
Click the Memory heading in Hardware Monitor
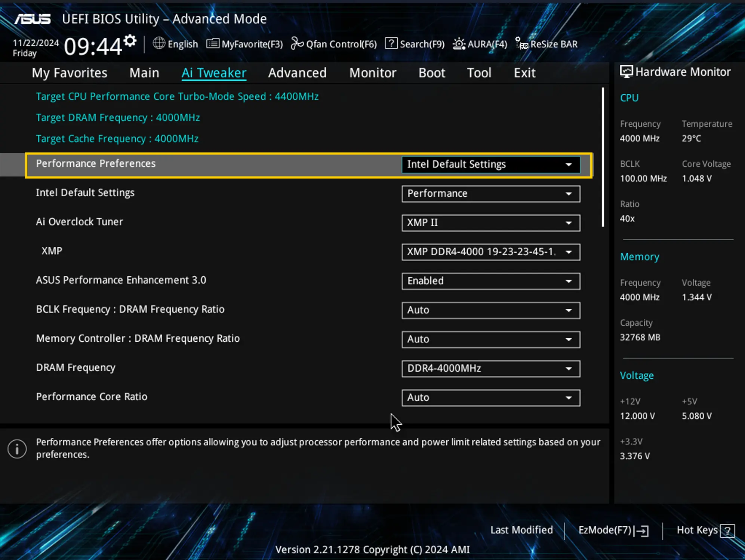[640, 257]
